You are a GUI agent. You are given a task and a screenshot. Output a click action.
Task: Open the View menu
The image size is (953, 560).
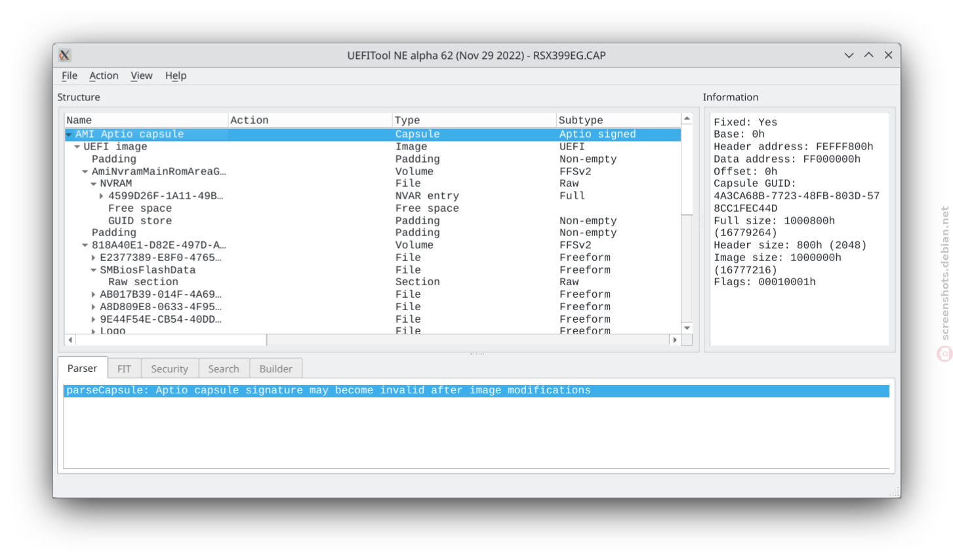pos(142,75)
